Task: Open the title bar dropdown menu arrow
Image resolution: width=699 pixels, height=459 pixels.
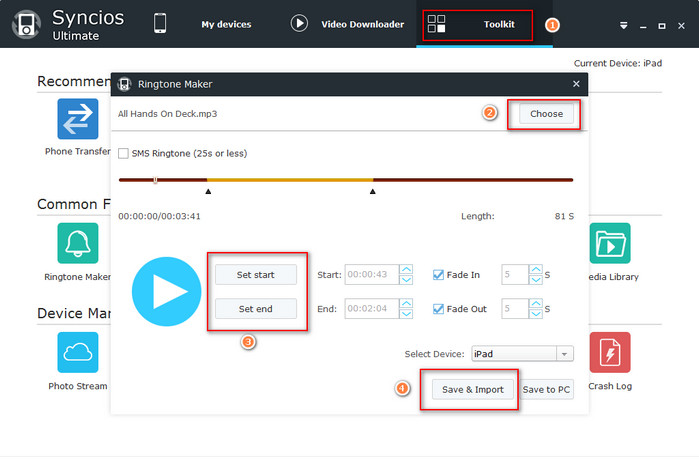Action: (623, 24)
